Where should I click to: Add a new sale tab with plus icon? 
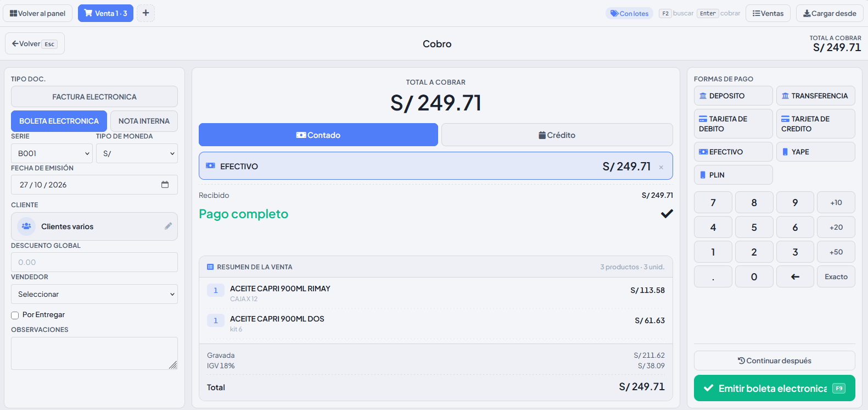coord(145,13)
